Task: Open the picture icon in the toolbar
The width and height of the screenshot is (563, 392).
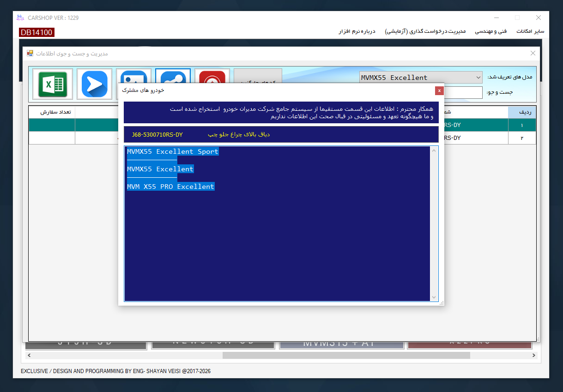Action: (134, 76)
